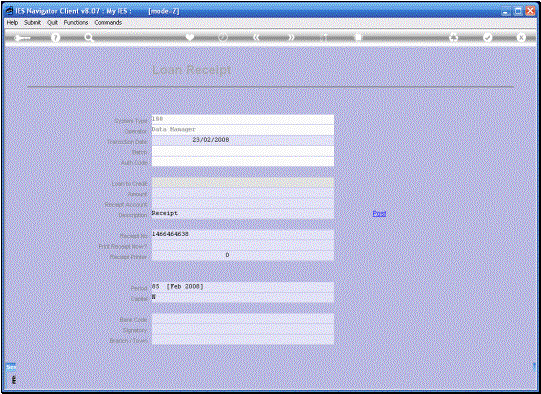Click the round X cancel icon
This screenshot has width=541, height=394.
[x=521, y=37]
